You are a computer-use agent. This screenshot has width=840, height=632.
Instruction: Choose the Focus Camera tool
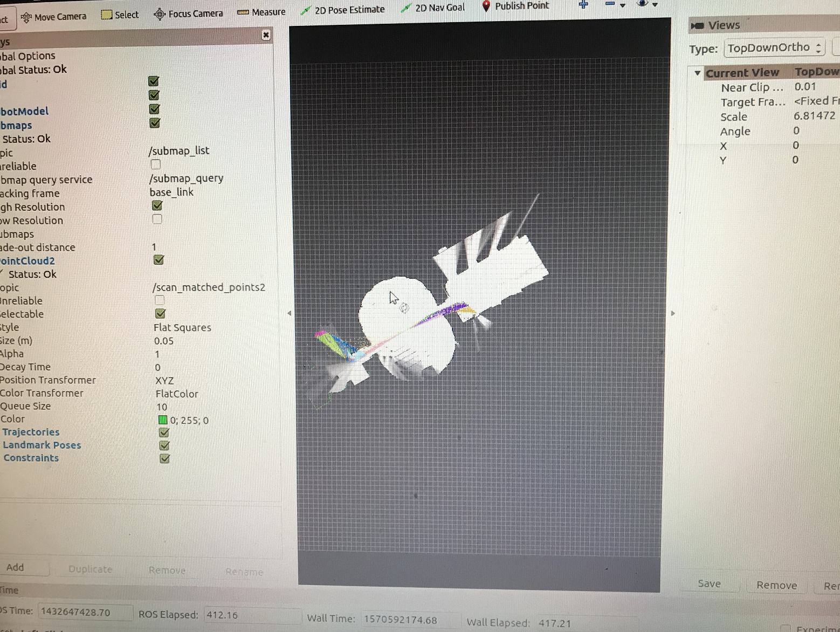click(x=188, y=13)
